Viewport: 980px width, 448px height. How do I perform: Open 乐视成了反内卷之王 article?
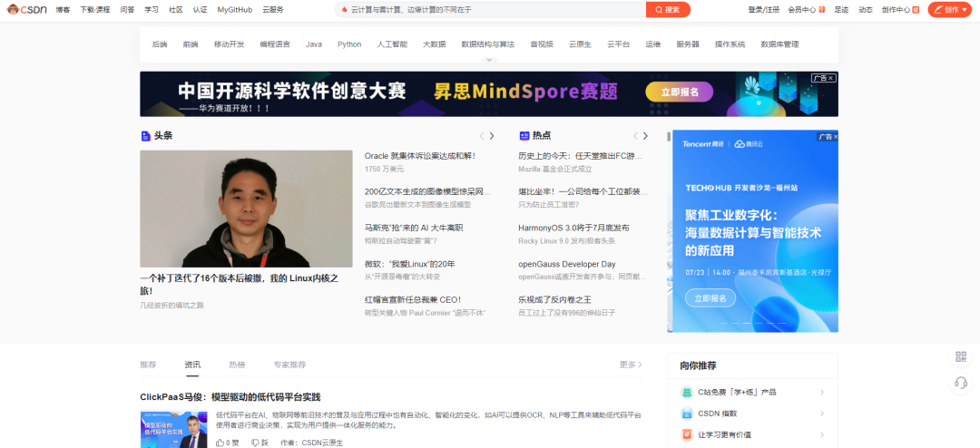[554, 300]
